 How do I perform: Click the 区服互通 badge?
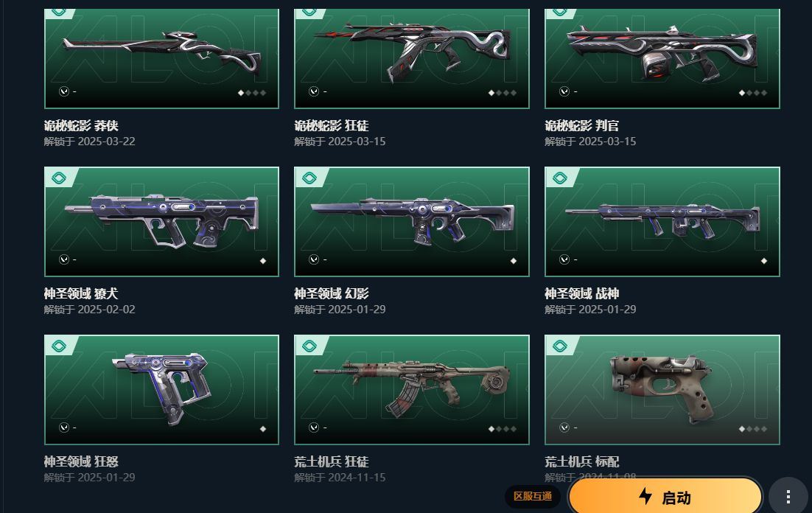(532, 497)
